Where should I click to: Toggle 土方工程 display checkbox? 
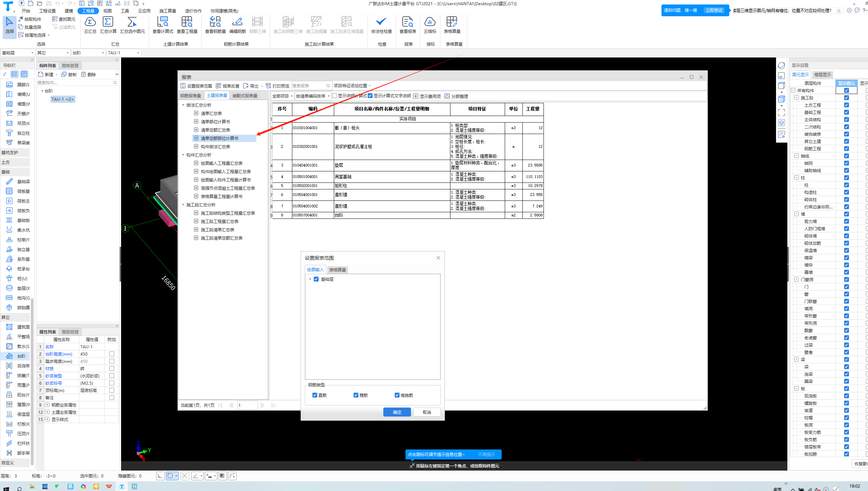846,105
